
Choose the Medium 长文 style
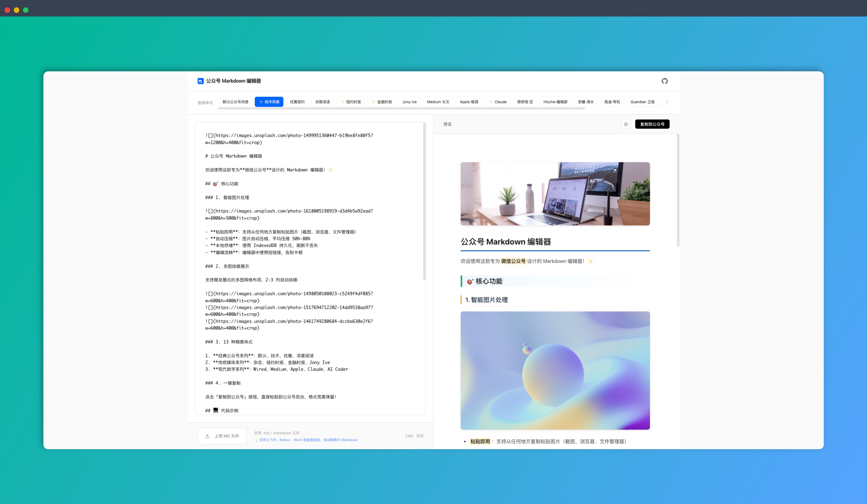click(x=438, y=102)
